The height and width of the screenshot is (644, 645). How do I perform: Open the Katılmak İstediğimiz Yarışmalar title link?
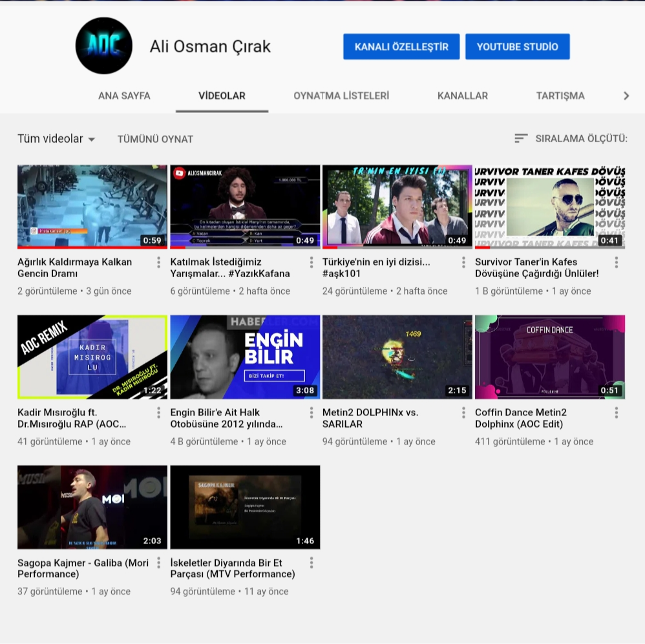pyautogui.click(x=230, y=267)
